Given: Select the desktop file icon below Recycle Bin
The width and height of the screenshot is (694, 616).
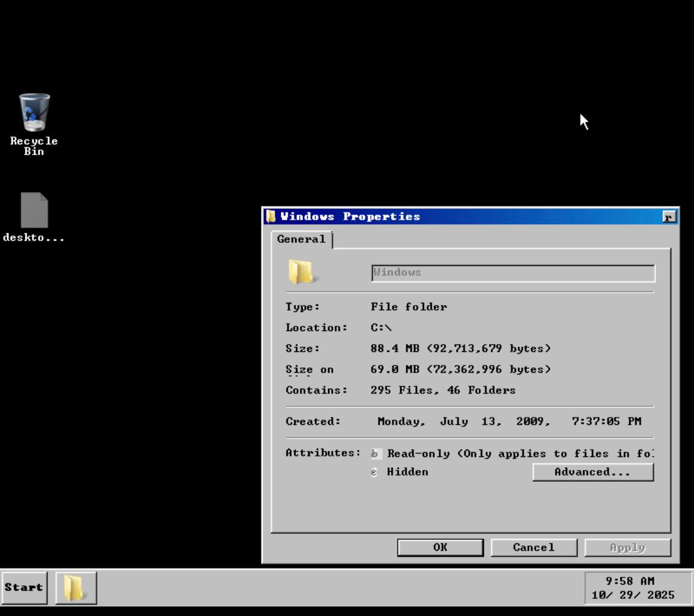Looking at the screenshot, I should (34, 211).
